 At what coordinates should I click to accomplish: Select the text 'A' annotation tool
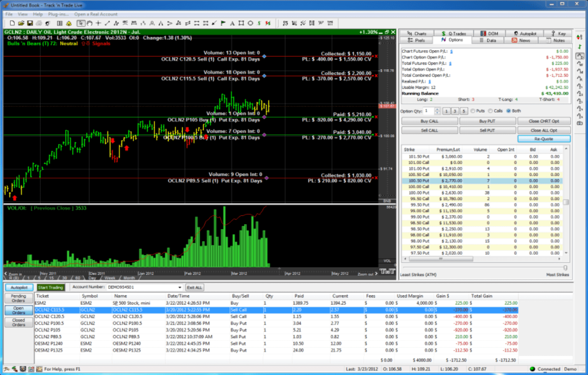[x=232, y=23]
